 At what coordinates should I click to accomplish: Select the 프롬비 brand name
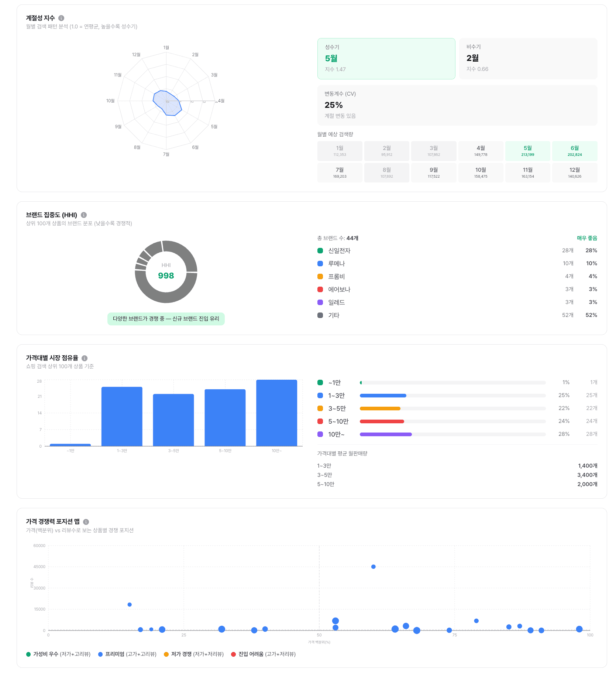(336, 277)
